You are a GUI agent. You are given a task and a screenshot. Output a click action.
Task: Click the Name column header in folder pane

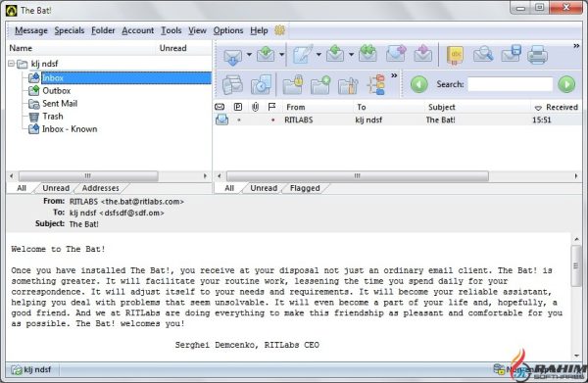81,48
